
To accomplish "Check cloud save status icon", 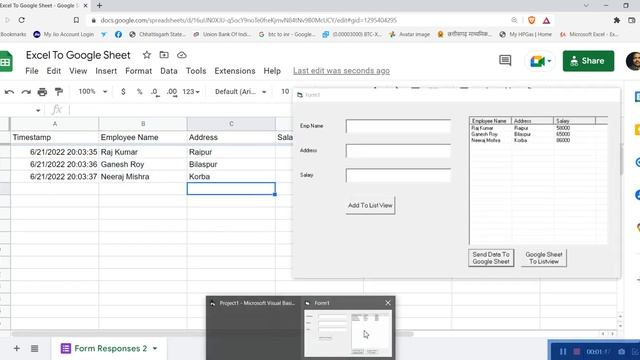I will [x=182, y=55].
